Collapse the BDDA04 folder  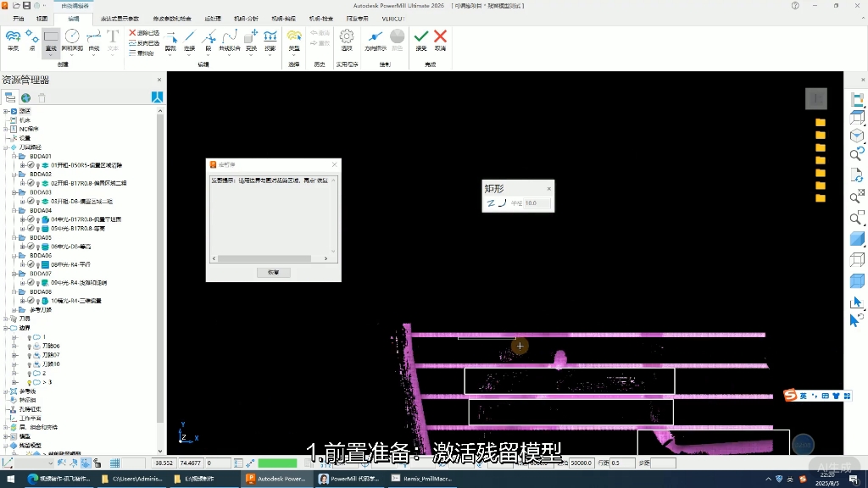(14, 210)
